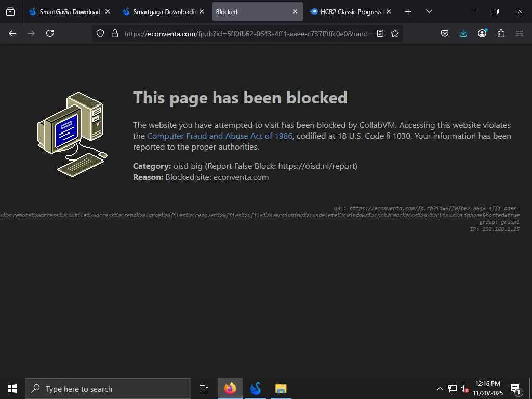Go back to previous page
This screenshot has width=532, height=399.
coord(12,33)
